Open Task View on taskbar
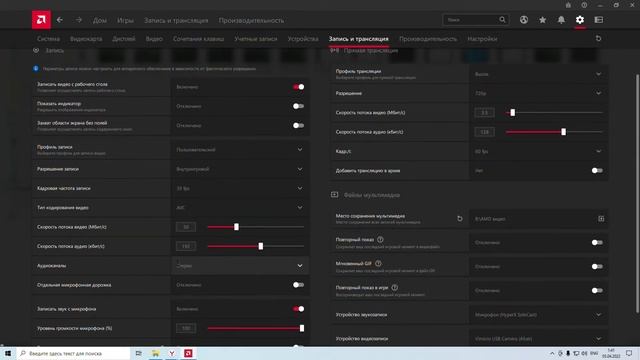Screen dimensions: 640x360 (138, 353)
